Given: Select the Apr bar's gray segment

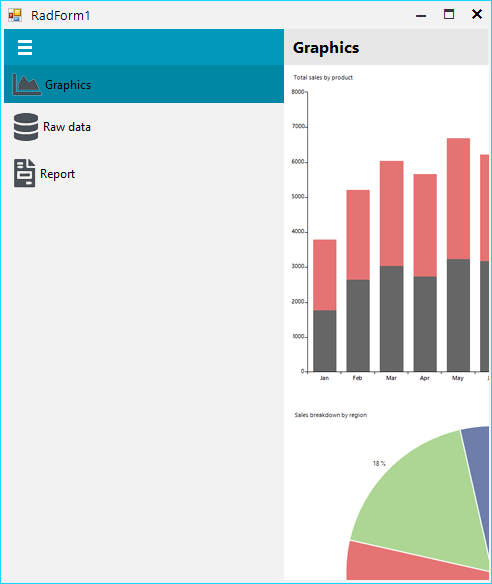Looking at the screenshot, I should tap(425, 324).
